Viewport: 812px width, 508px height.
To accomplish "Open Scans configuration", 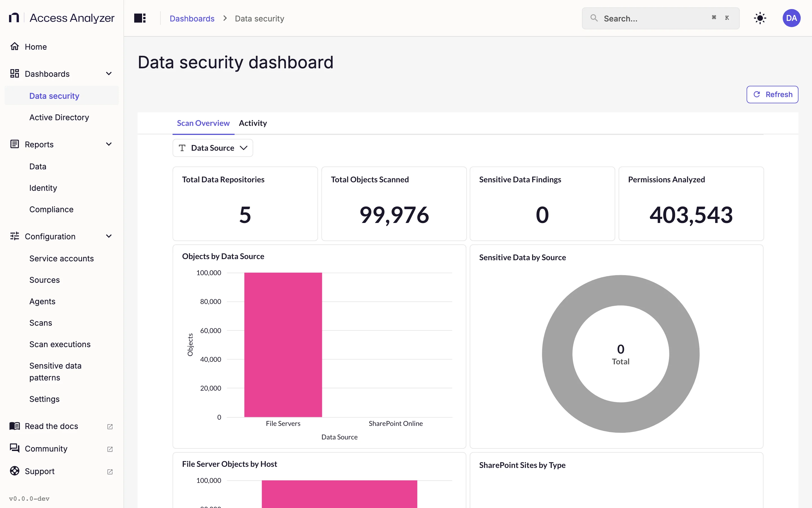I will pos(41,323).
